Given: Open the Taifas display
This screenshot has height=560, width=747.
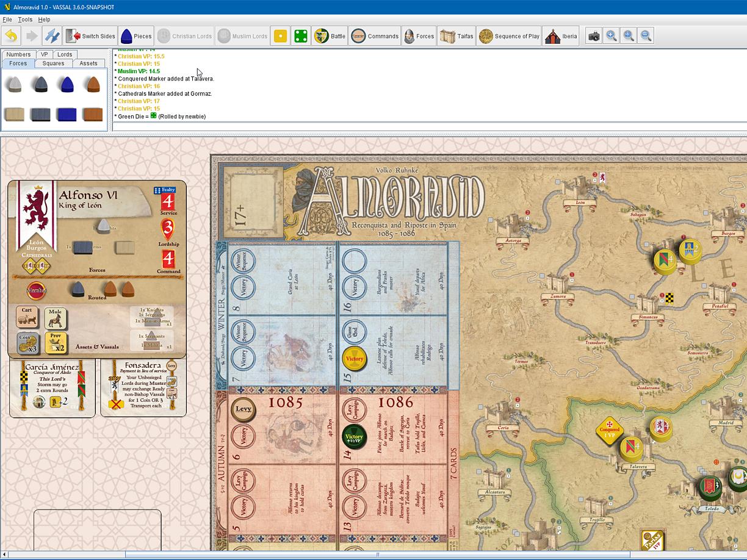Looking at the screenshot, I should [x=456, y=35].
